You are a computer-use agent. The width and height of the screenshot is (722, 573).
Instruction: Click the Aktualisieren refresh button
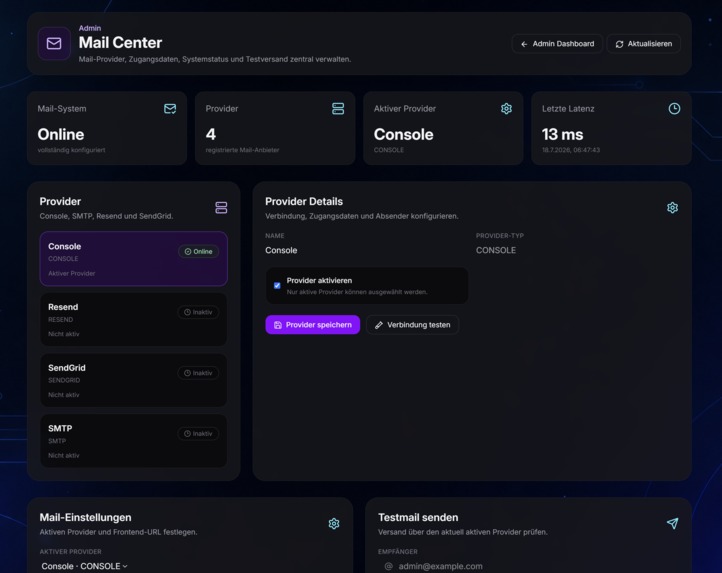pos(644,44)
